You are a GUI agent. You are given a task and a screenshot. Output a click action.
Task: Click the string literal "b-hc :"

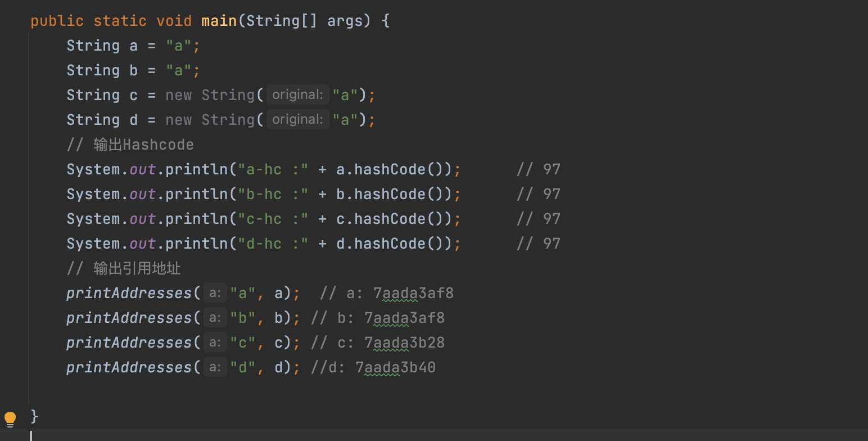pyautogui.click(x=273, y=194)
